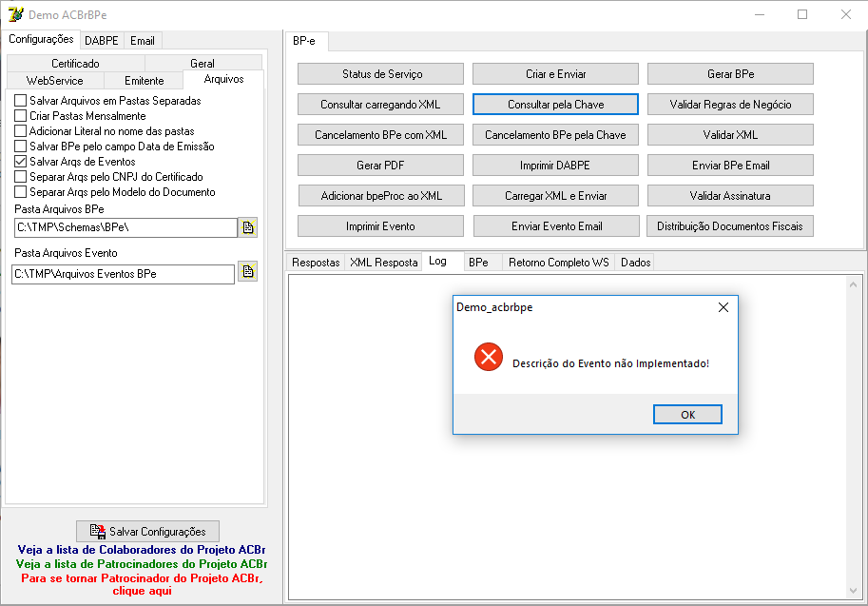This screenshot has height=606, width=868.
Task: Switch to the Configurações tab
Action: [41, 39]
